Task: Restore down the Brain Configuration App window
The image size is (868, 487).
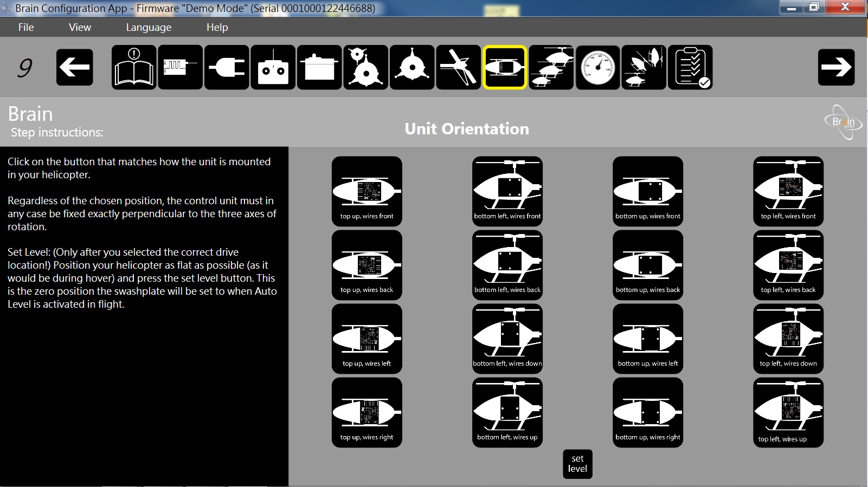Action: click(x=814, y=8)
